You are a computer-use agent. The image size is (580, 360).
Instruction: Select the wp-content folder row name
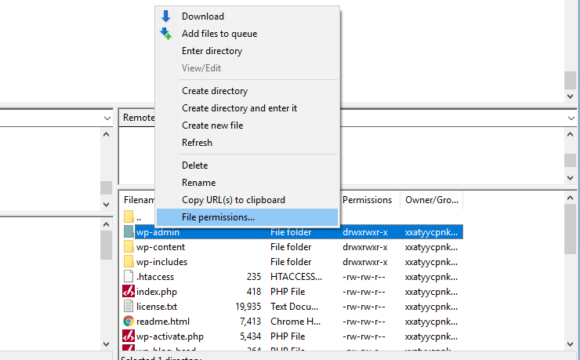(161, 247)
